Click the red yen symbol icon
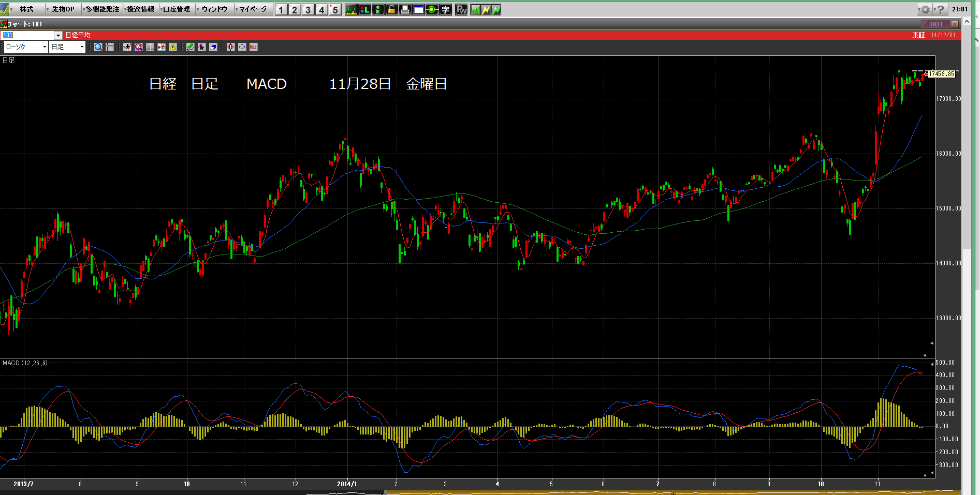Viewport: 980px width, 495px height. coord(162,47)
